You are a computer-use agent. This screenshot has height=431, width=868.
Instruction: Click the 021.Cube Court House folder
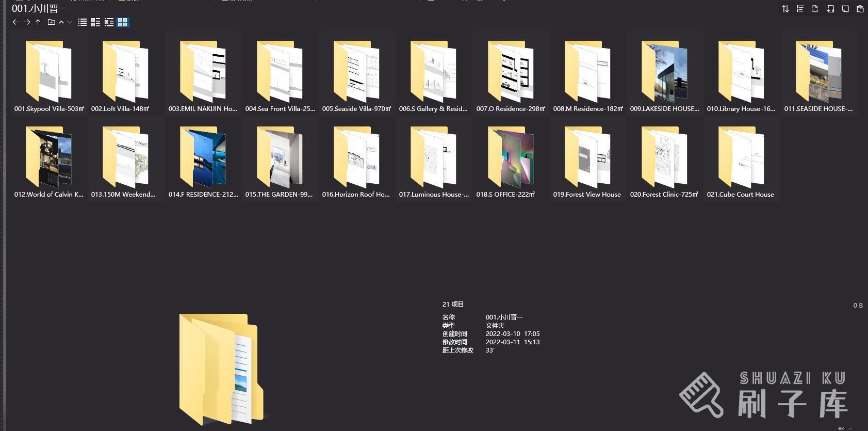point(741,158)
